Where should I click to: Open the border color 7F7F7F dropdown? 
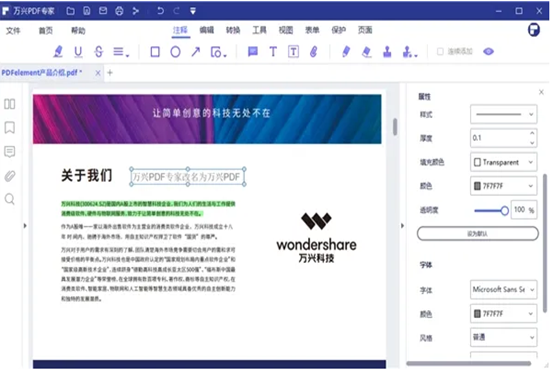[503, 186]
